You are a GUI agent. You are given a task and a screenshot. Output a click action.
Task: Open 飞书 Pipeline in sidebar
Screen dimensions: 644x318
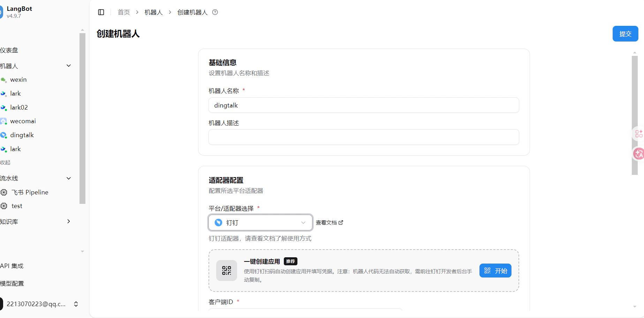(x=30, y=192)
